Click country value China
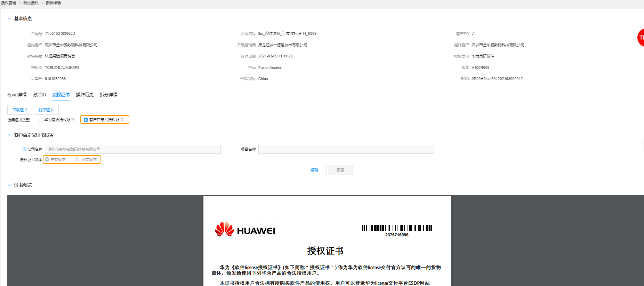 [263, 79]
